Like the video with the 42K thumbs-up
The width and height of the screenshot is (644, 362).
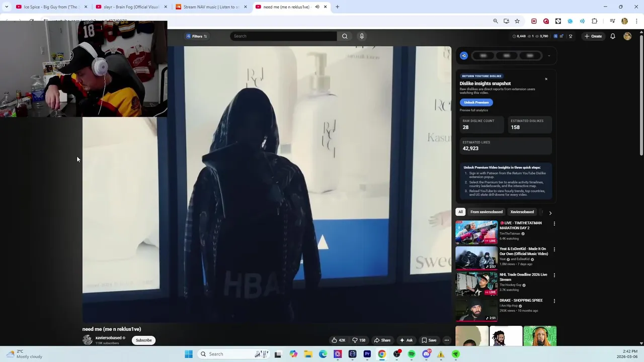point(338,340)
